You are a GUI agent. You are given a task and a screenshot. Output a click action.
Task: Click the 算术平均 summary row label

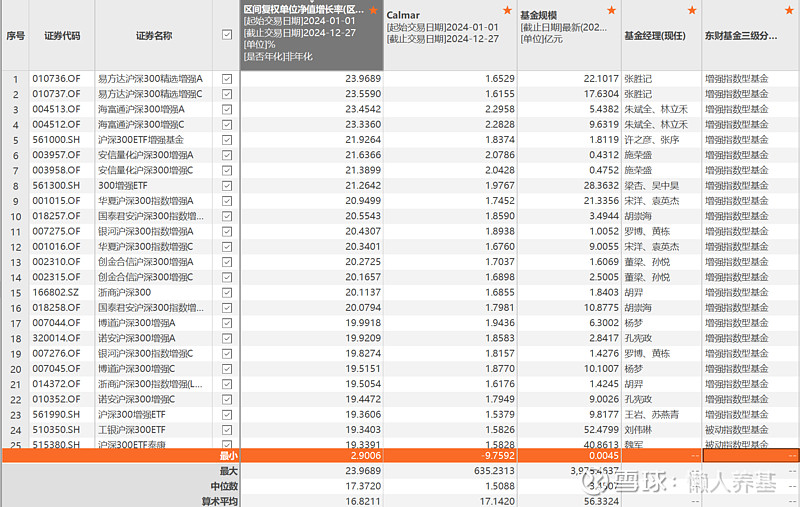point(219,501)
